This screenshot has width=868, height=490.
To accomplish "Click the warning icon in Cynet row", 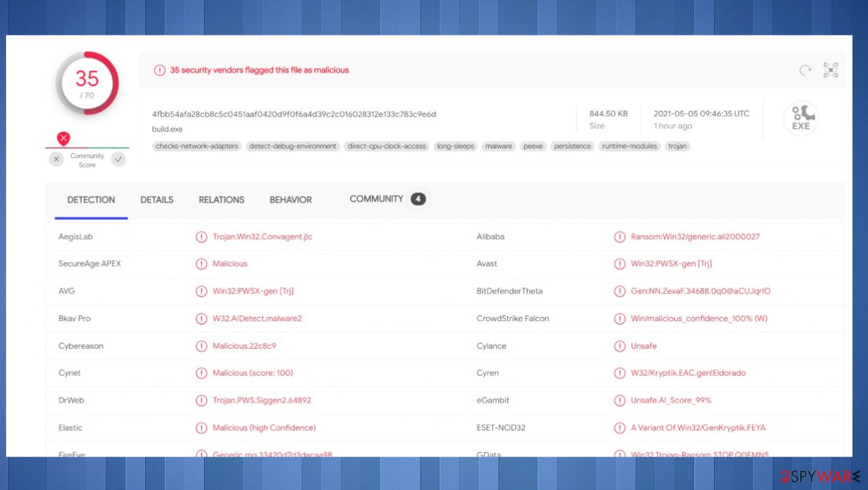I will tap(201, 373).
